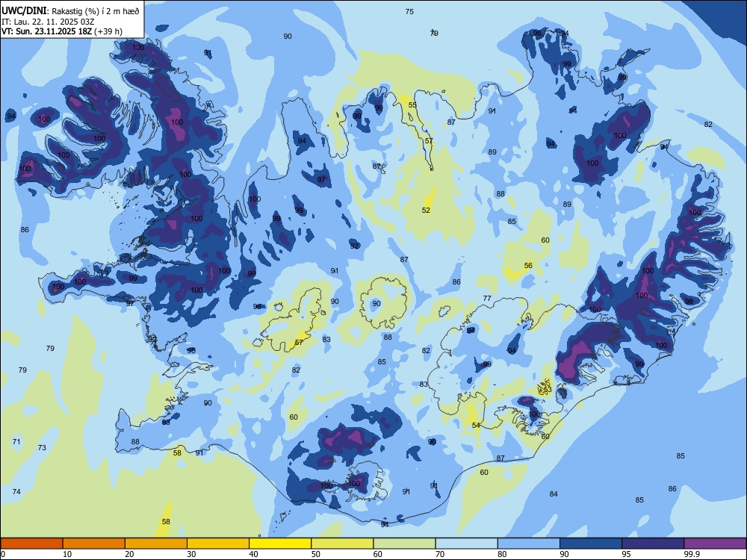Click the map value '74' in southwest sea
Image resolution: width=747 pixels, height=560 pixels.
(x=16, y=491)
